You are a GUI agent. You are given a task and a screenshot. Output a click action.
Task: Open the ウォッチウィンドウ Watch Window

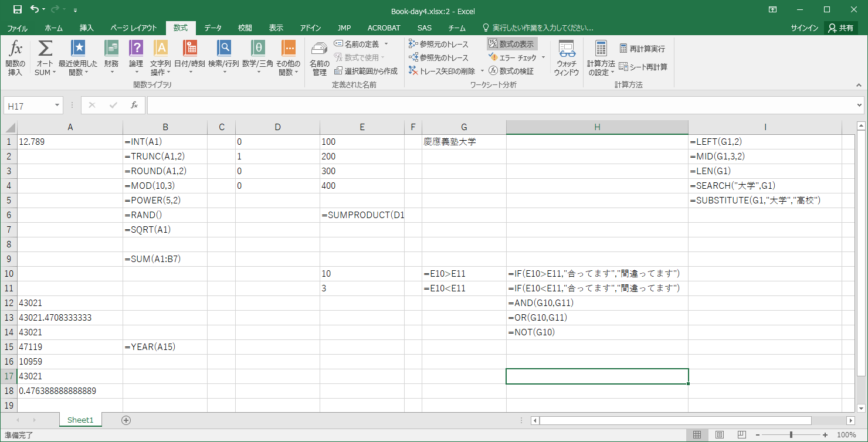(x=566, y=58)
